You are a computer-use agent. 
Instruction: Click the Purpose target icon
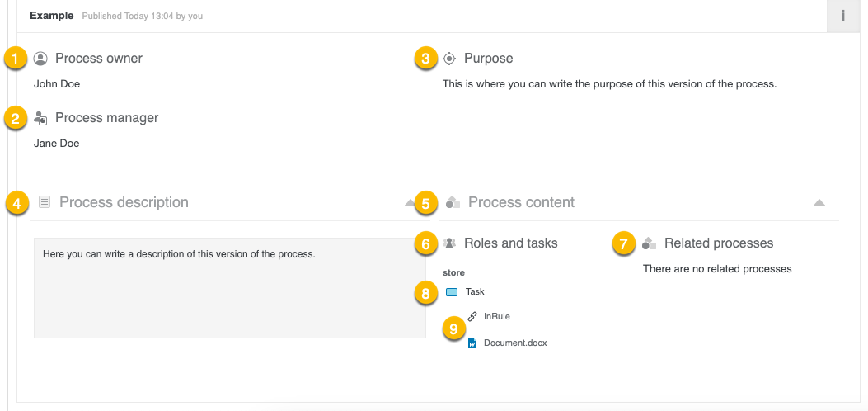tap(449, 59)
